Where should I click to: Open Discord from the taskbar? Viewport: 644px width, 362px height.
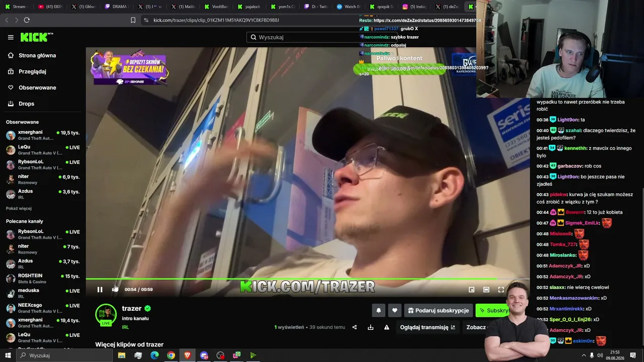coord(204,355)
